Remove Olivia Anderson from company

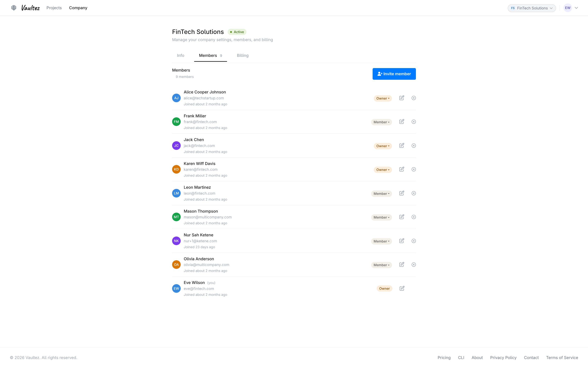pos(414,265)
